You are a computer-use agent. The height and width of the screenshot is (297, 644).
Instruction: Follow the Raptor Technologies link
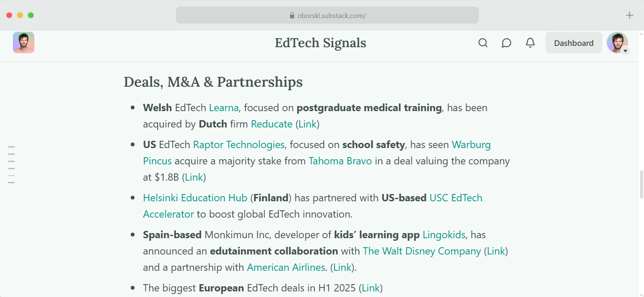(239, 145)
